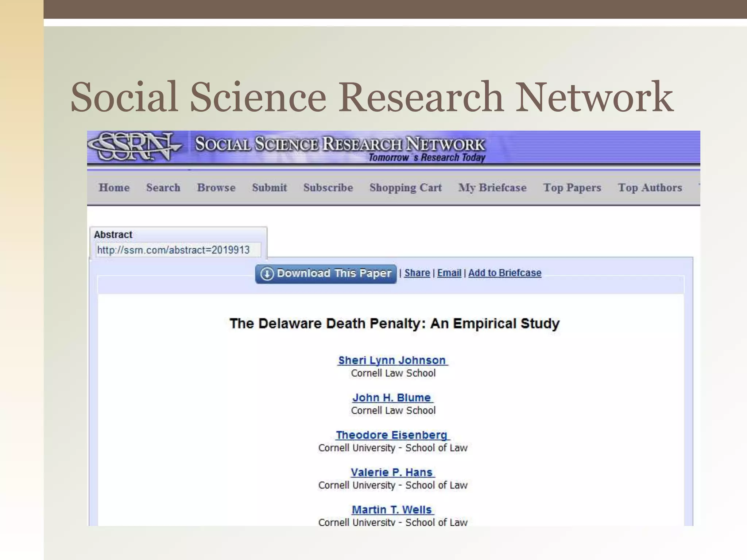View the Shopping Cart

coord(405,187)
